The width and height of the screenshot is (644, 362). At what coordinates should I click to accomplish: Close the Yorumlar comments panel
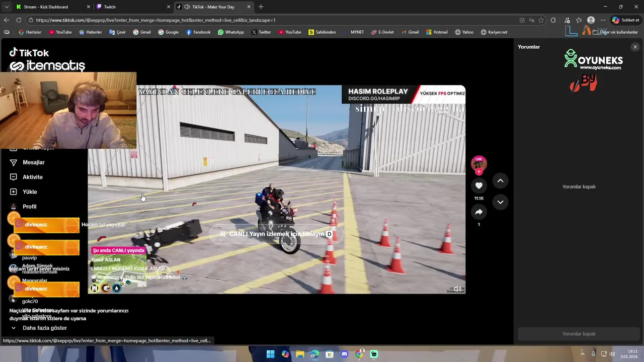[635, 47]
